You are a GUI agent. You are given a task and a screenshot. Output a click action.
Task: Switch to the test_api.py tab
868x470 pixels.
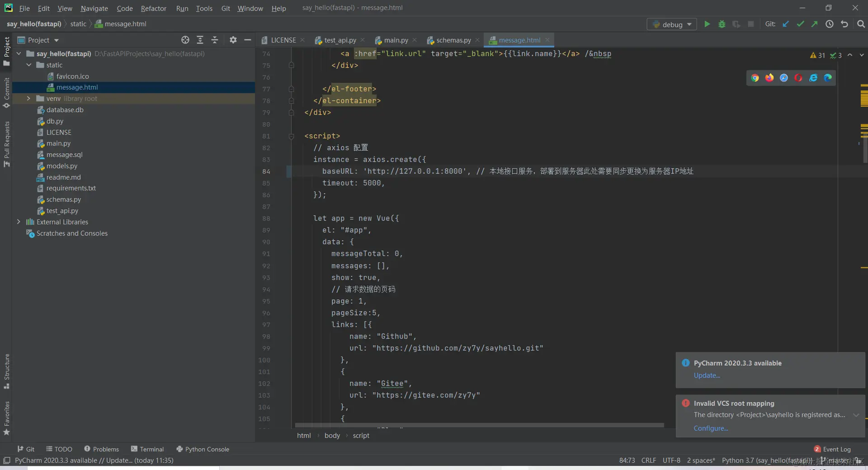pos(340,40)
